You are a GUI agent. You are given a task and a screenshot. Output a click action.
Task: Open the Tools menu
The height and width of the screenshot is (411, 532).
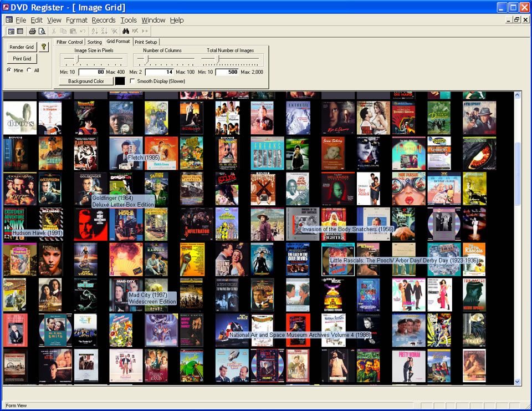(128, 20)
